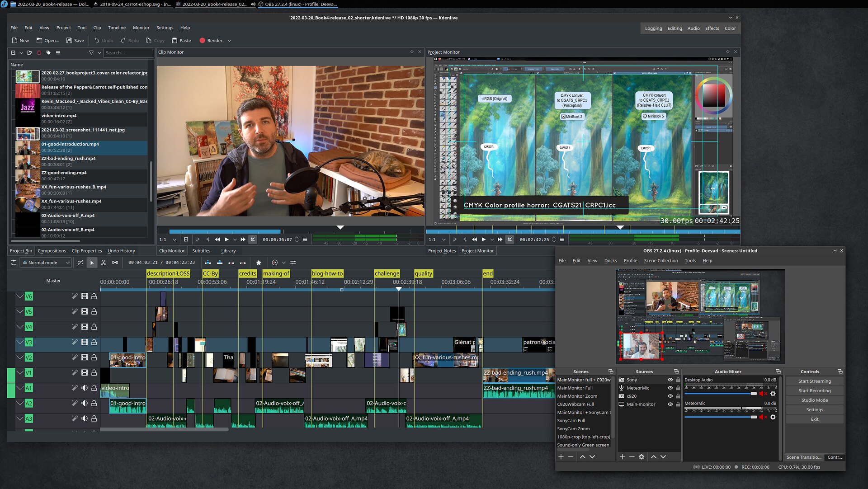868x489 pixels.
Task: Expand the Render button dropdown arrow
Action: tap(230, 41)
